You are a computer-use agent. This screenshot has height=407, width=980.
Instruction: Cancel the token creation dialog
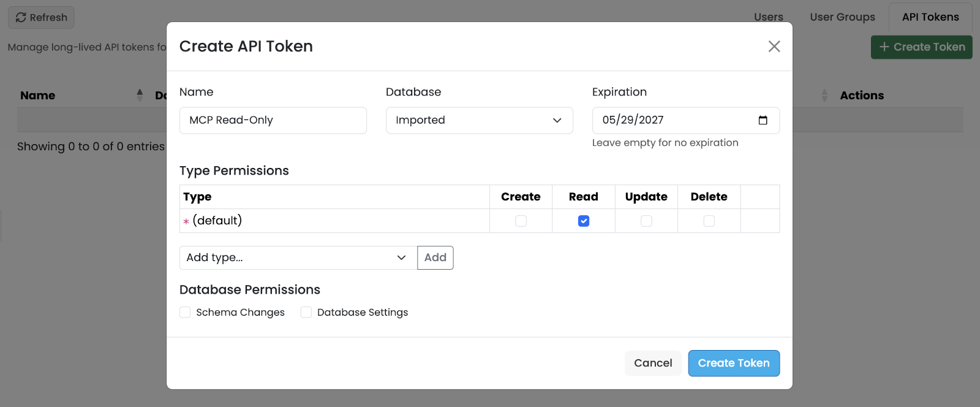point(653,363)
